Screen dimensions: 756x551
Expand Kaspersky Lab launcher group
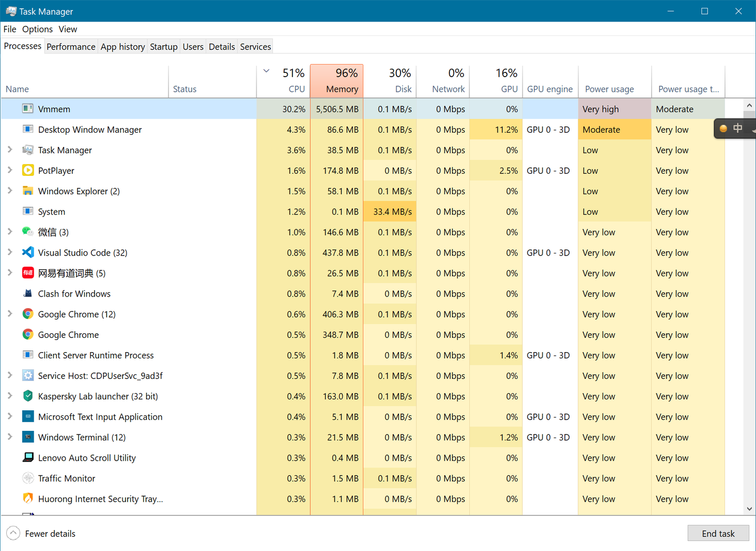pos(9,396)
